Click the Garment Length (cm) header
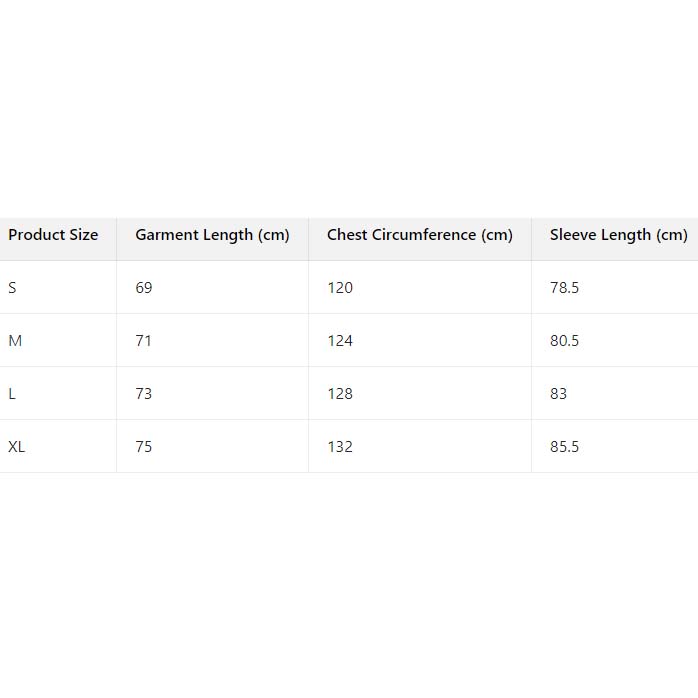698x698 pixels. [x=212, y=235]
